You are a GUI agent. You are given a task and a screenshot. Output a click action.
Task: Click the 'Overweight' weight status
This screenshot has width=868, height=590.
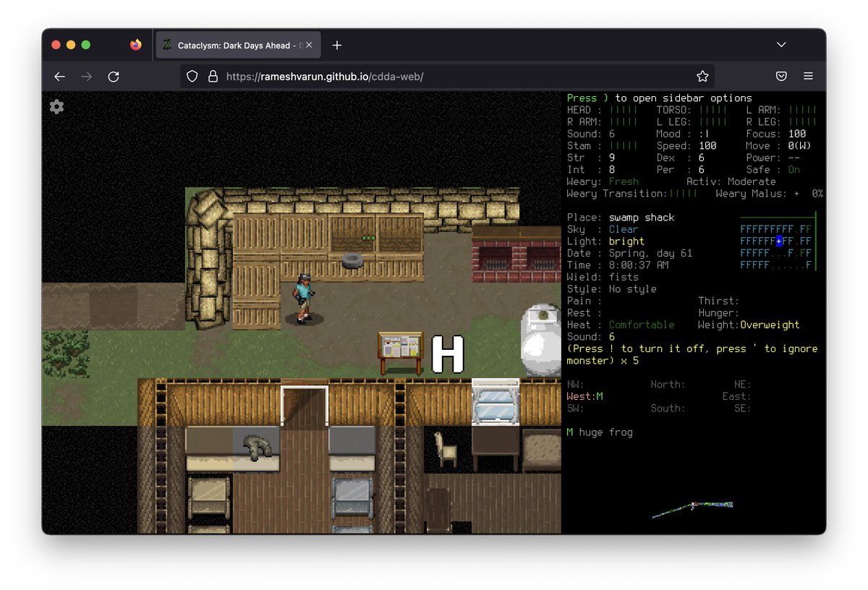click(770, 325)
